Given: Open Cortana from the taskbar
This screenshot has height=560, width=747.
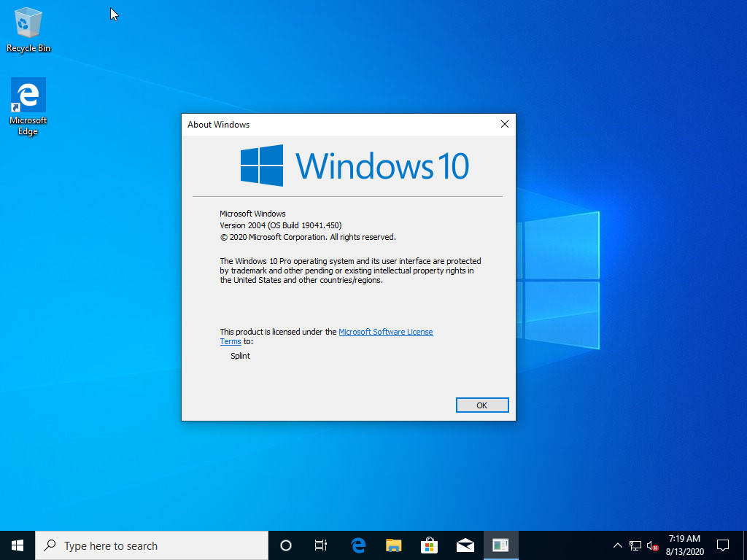Looking at the screenshot, I should pos(286,545).
